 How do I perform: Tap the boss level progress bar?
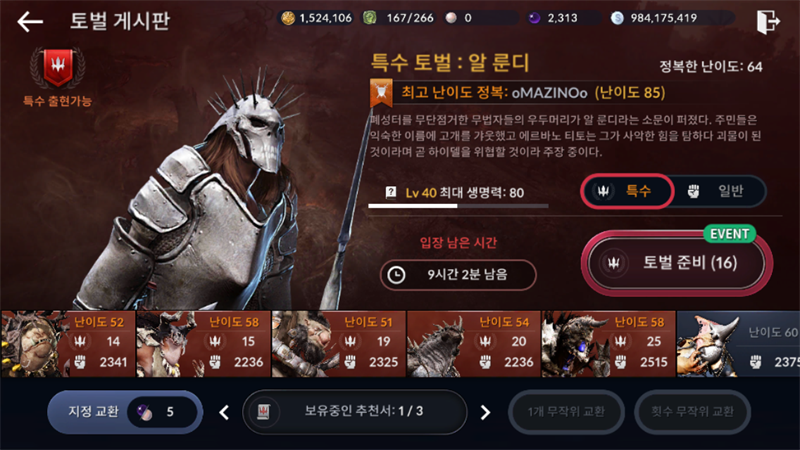[458, 206]
